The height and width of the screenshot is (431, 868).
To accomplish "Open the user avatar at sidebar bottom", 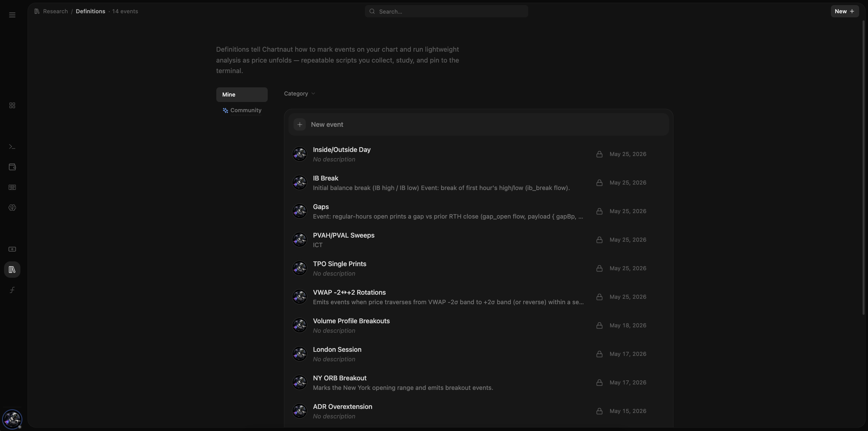I will click(x=12, y=419).
